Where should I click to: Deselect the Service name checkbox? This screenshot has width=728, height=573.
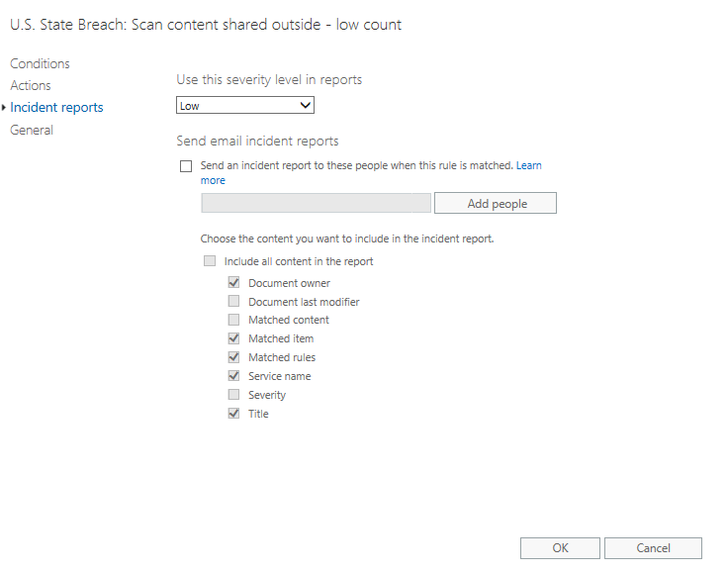click(234, 376)
